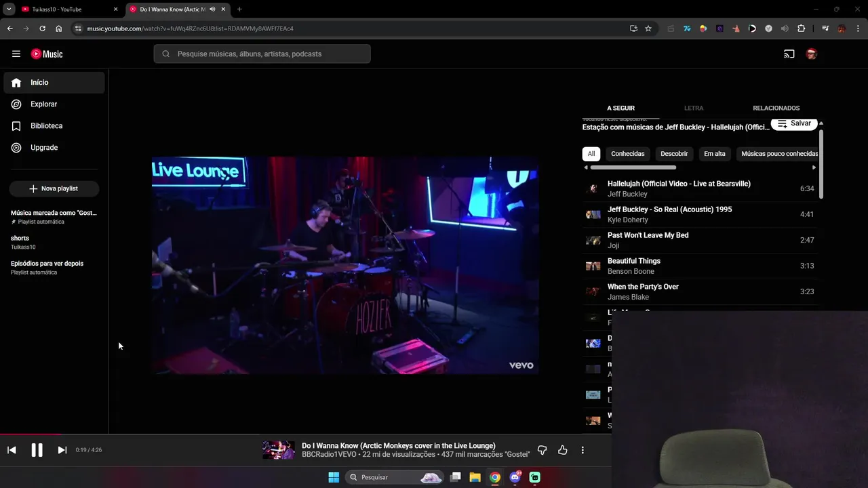Go back in browser
This screenshot has height=488, width=868.
(x=9, y=28)
